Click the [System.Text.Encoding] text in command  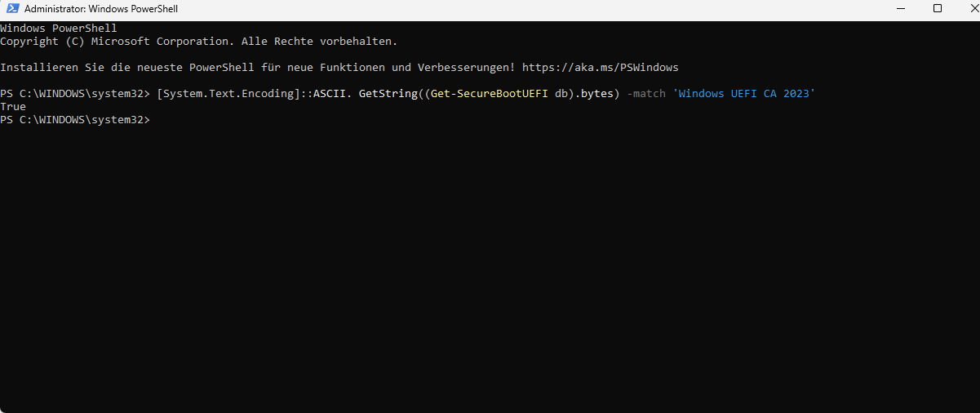tap(228, 94)
